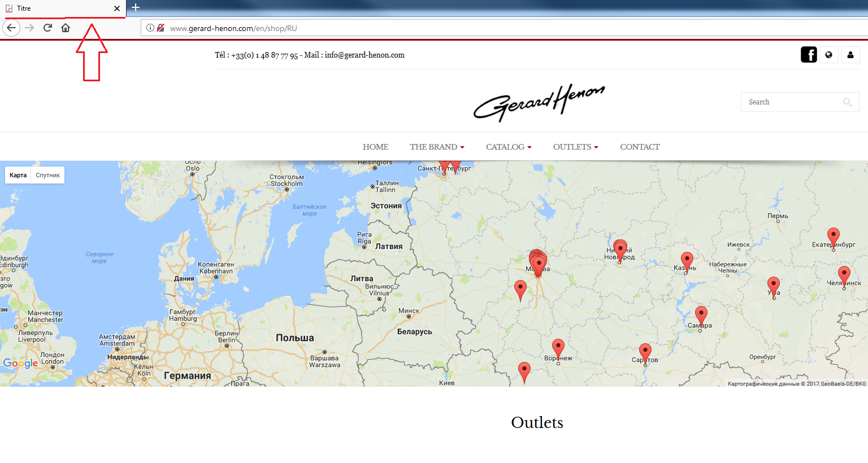Image resolution: width=868 pixels, height=463 pixels.
Task: Show site information icon in the address bar
Action: click(x=150, y=28)
